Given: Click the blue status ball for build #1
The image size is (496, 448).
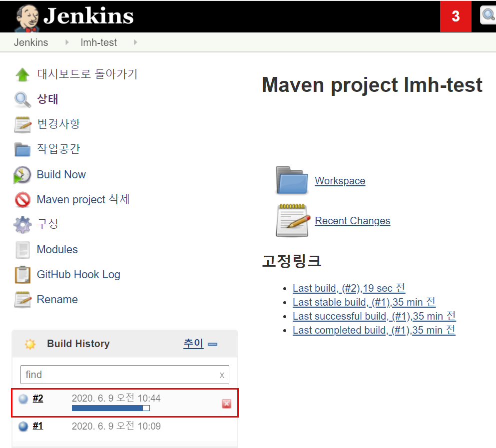Looking at the screenshot, I should pos(23,427).
